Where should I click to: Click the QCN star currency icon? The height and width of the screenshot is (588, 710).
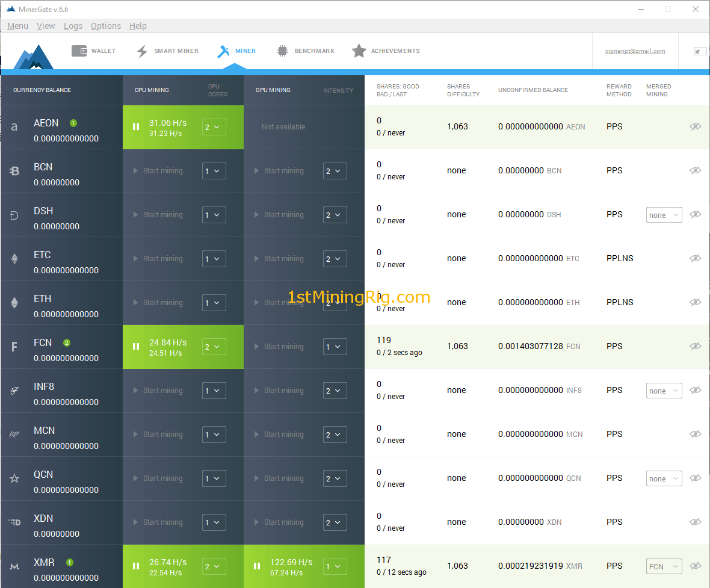14,478
